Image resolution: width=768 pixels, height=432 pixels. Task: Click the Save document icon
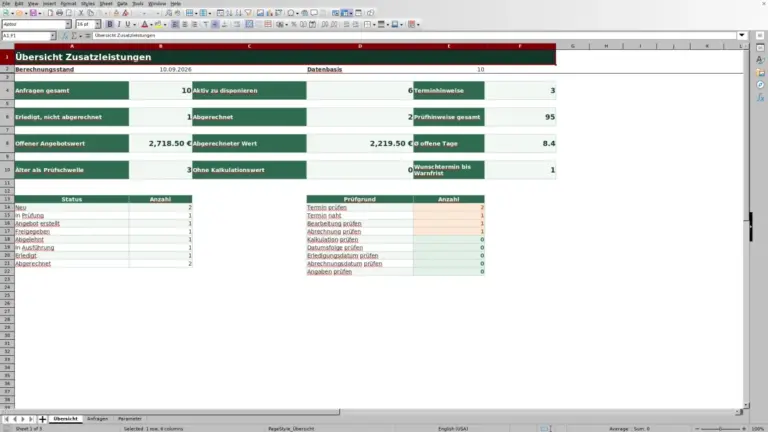pos(33,13)
